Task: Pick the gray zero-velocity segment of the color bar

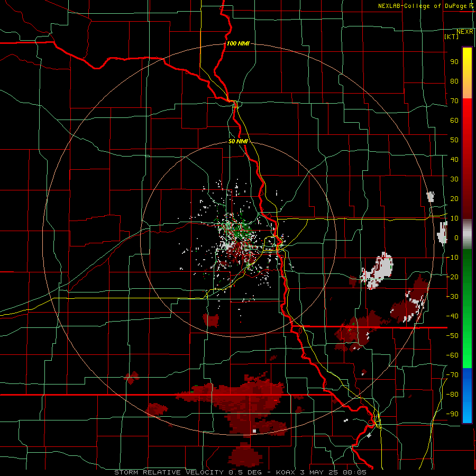Action: [x=467, y=234]
